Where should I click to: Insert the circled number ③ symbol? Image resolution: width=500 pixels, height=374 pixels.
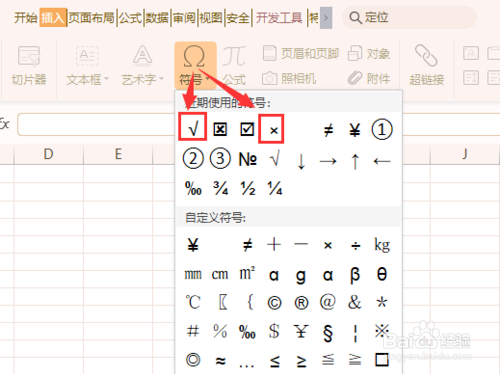[220, 159]
